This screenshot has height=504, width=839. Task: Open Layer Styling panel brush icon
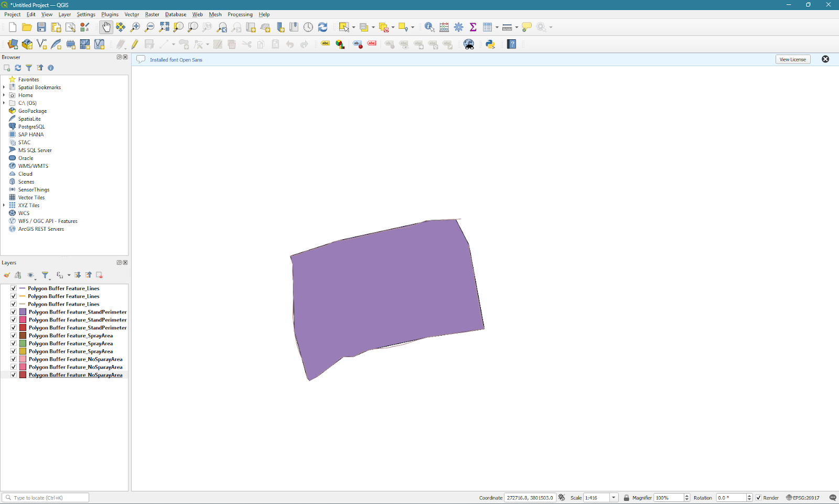click(x=7, y=275)
